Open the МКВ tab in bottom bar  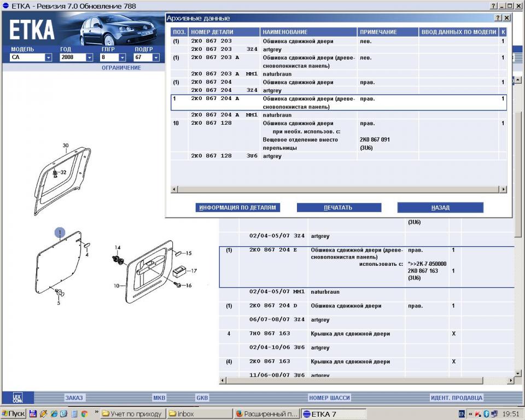pyautogui.click(x=159, y=398)
